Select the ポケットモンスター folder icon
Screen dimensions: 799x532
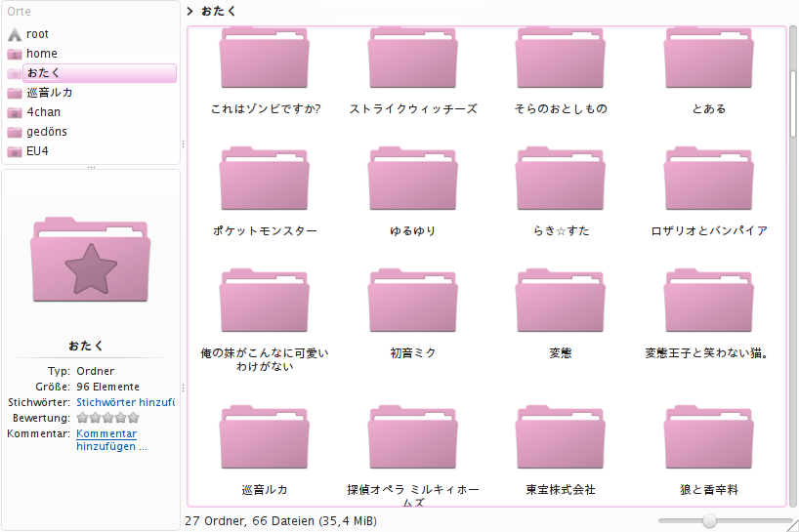[264, 179]
